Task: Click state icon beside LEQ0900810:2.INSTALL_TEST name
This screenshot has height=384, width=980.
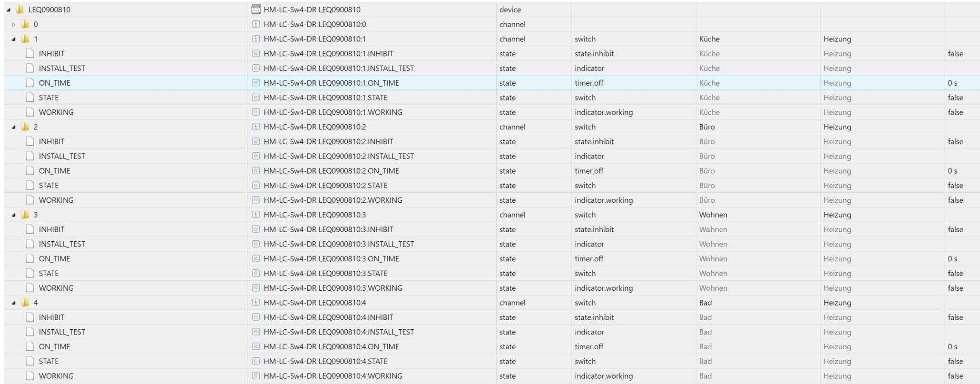Action: pyautogui.click(x=256, y=156)
